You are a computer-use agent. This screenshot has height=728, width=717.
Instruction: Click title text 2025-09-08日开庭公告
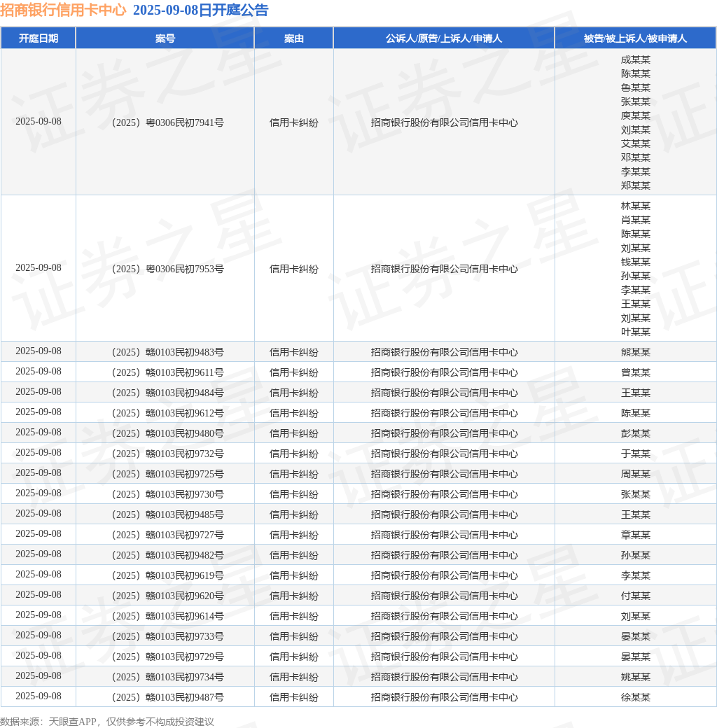pyautogui.click(x=201, y=10)
